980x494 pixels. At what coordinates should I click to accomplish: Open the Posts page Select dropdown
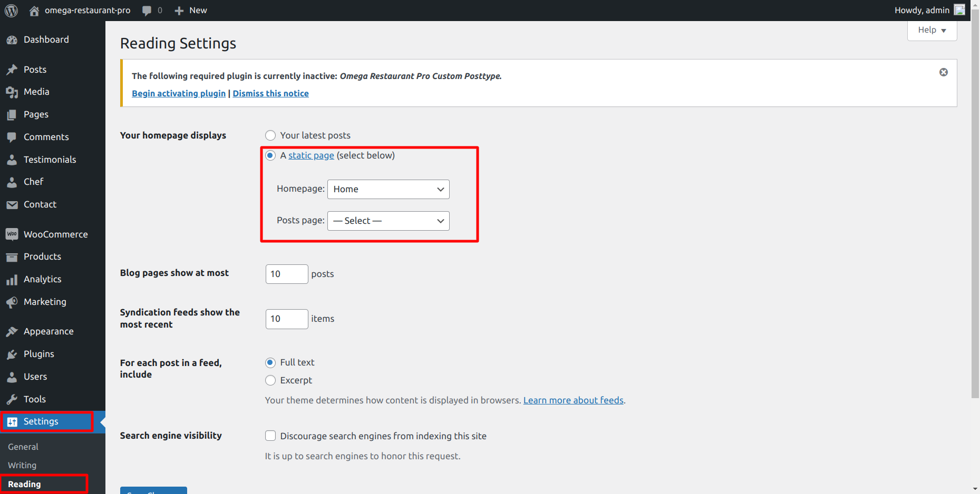(389, 221)
